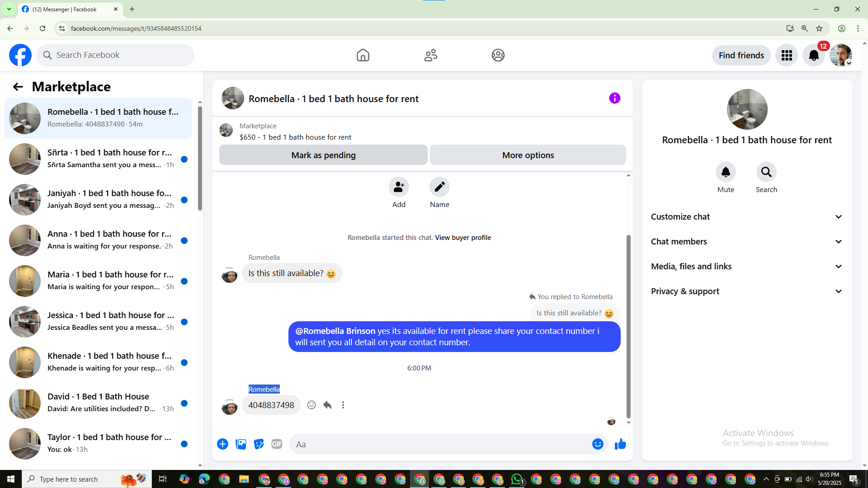Open the sticker picker icon
Image resolution: width=868 pixels, height=488 pixels.
click(x=259, y=444)
